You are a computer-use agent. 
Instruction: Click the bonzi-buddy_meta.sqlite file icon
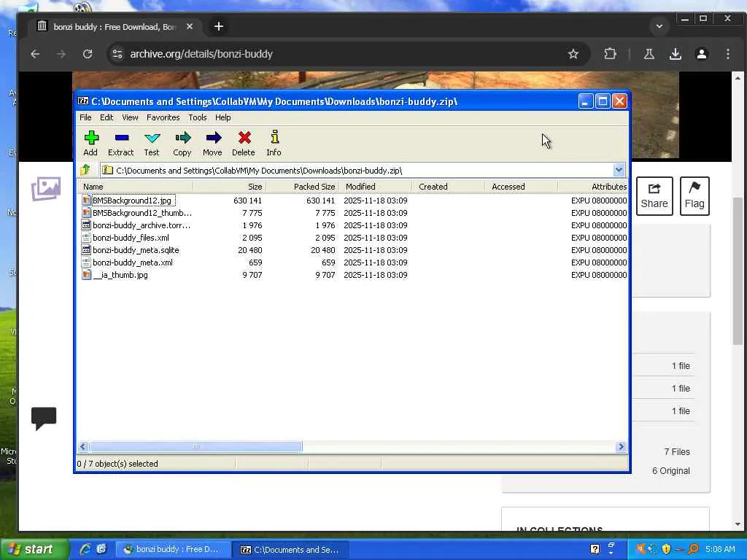(x=86, y=250)
